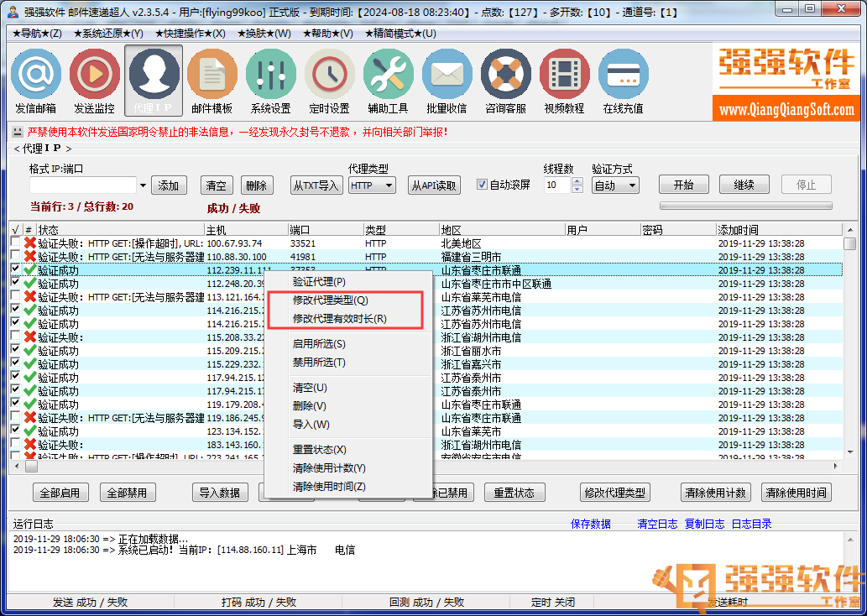Untick the checkbox for row 112.239.11.111
The image size is (867, 616).
click(15, 269)
